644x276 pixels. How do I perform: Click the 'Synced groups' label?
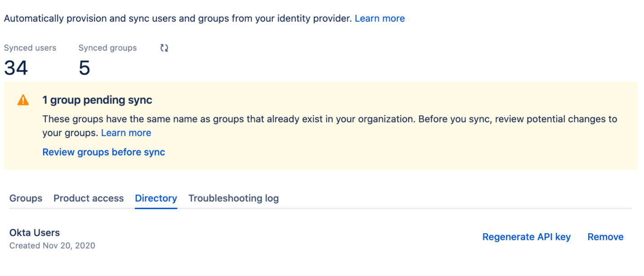point(107,48)
